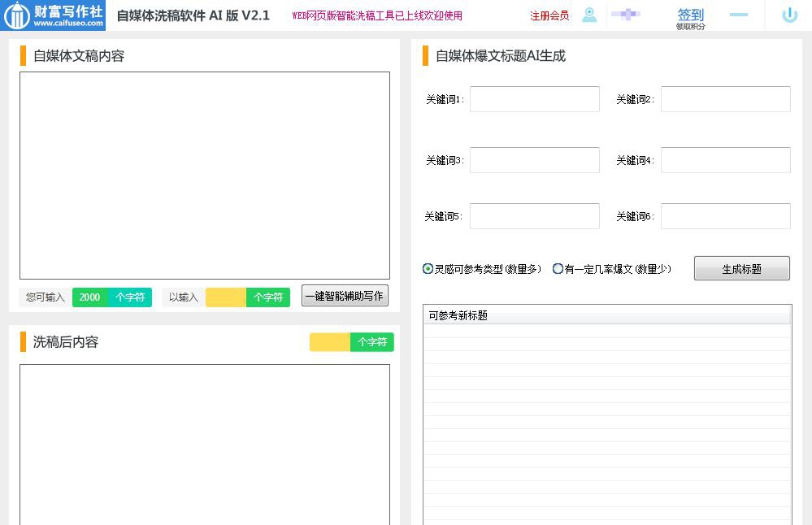Click the 生成标题 button

[x=740, y=267]
